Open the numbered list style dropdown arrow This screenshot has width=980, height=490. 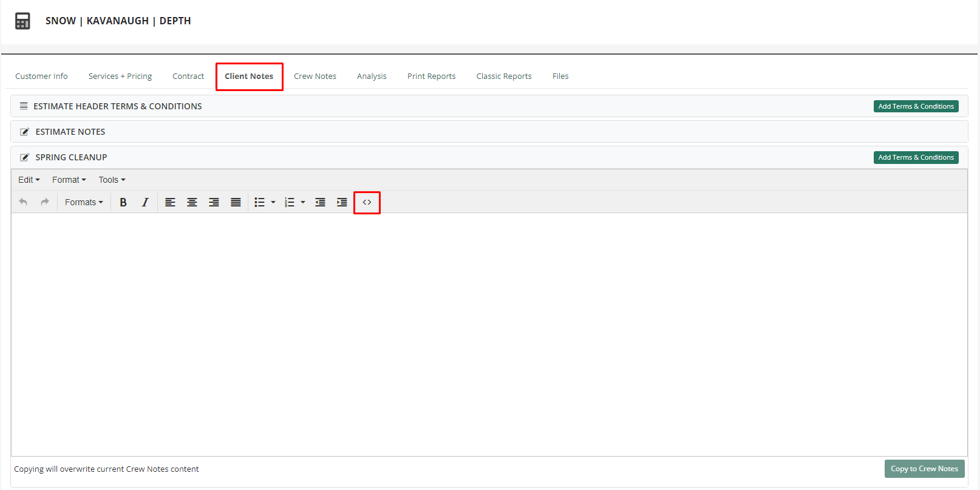pyautogui.click(x=303, y=202)
